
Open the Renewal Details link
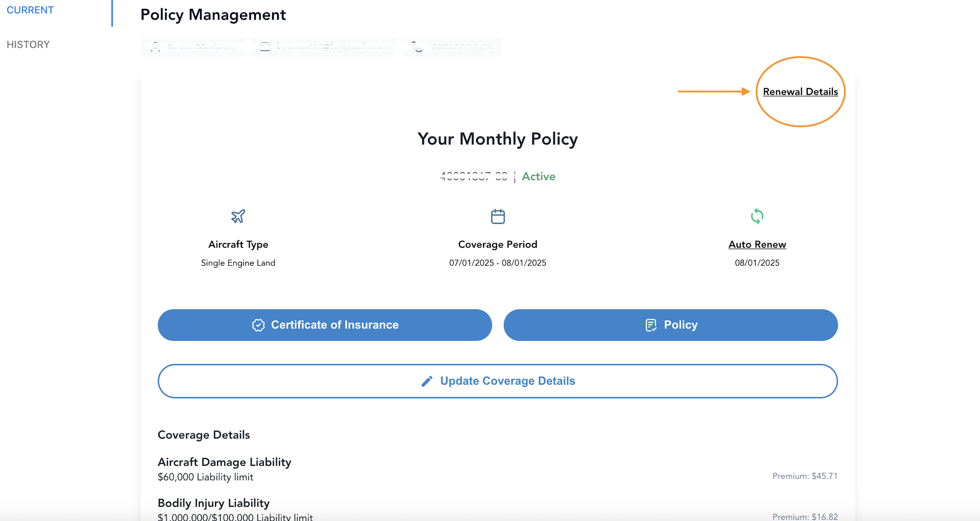coord(800,92)
